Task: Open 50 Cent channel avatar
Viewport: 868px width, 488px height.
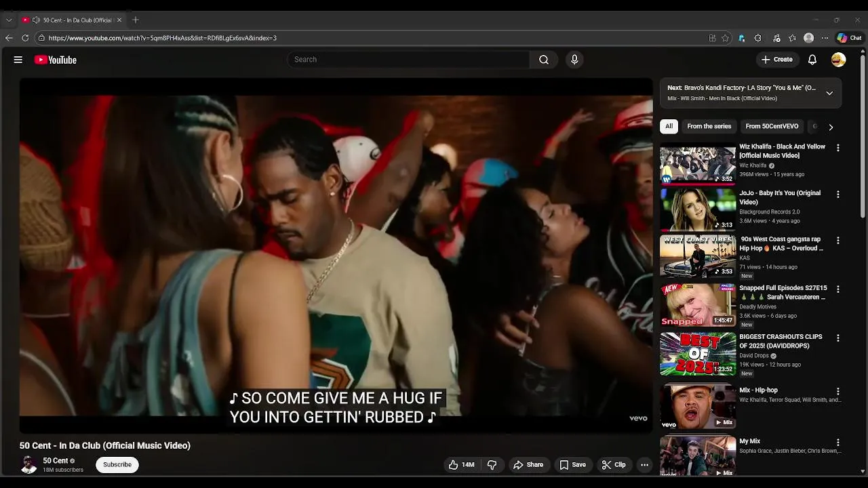Action: (29, 465)
